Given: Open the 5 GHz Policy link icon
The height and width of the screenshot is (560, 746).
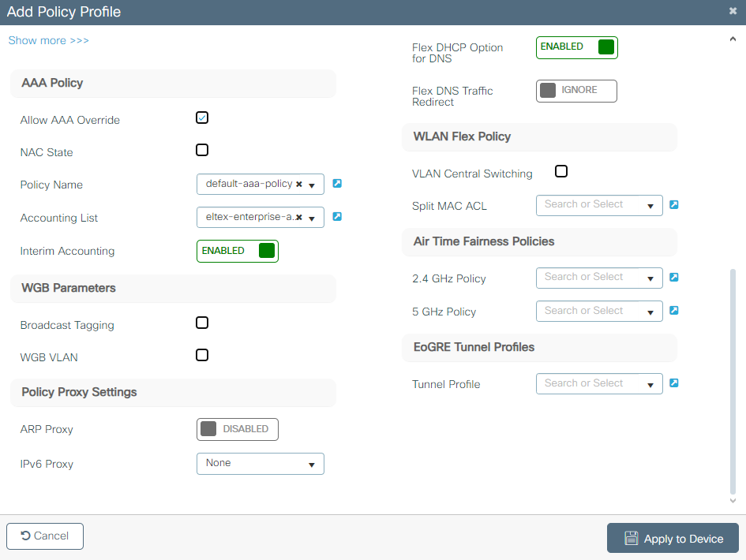Looking at the screenshot, I should (674, 311).
